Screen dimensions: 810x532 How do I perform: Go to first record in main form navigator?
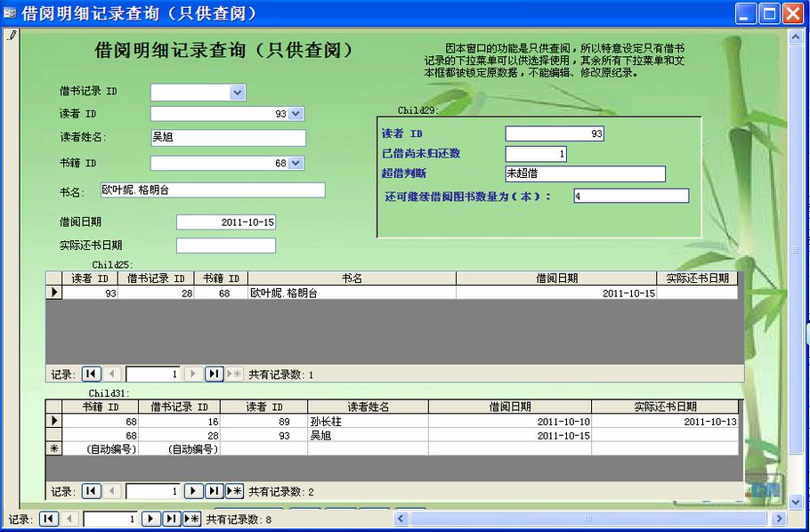click(x=49, y=519)
